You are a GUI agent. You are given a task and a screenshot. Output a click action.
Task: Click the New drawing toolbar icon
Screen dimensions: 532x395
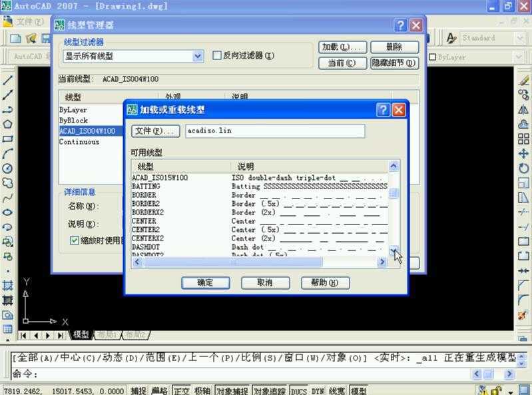click(15, 39)
